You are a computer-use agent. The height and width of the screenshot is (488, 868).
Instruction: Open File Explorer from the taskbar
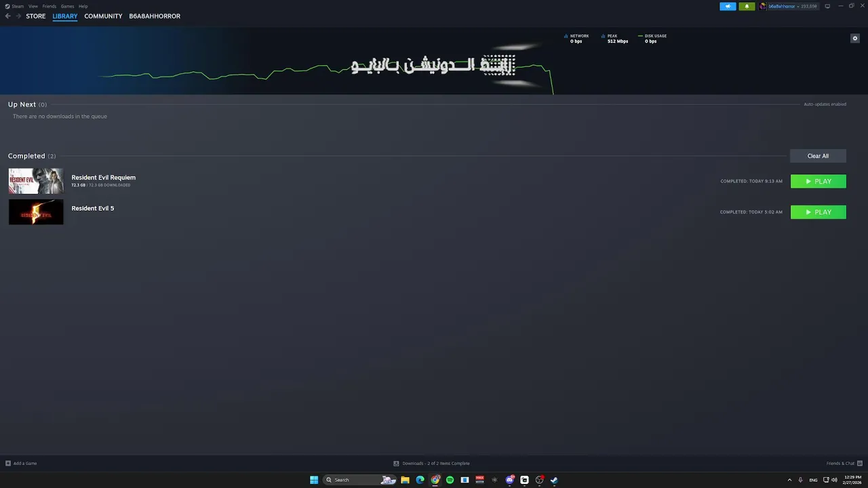(405, 480)
